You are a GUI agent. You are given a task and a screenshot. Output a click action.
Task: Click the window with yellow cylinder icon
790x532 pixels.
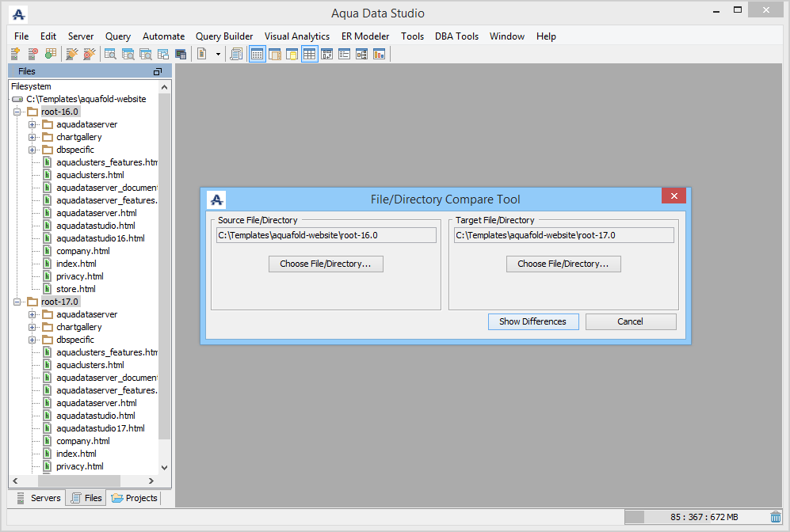coord(292,54)
